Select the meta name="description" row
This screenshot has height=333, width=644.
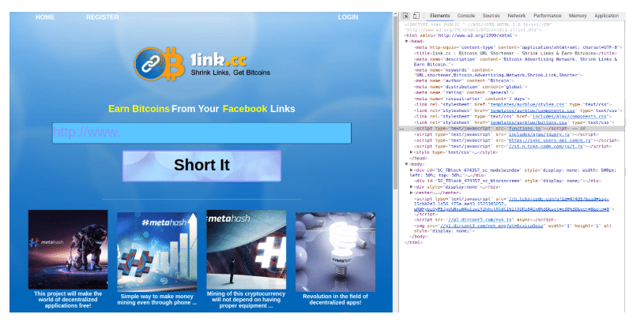pos(515,62)
